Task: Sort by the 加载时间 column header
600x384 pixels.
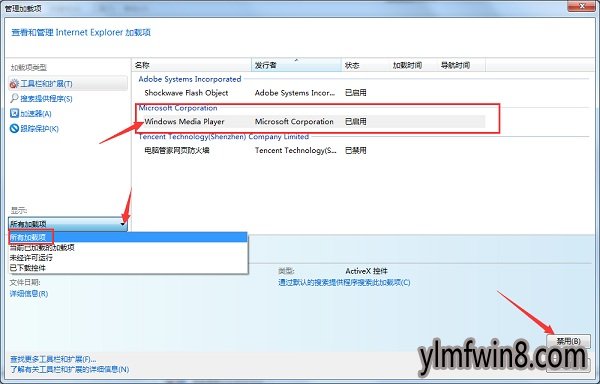Action: point(413,65)
